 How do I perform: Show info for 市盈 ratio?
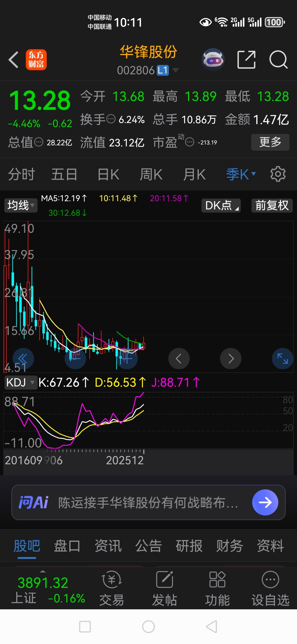(x=189, y=142)
